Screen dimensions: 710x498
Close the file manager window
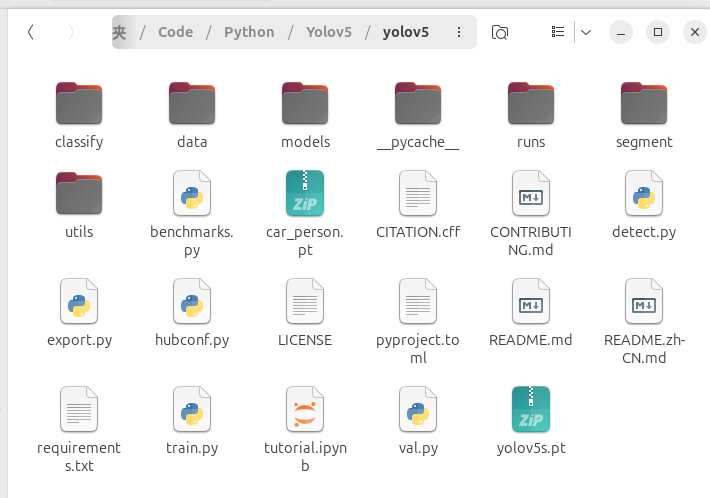pos(695,32)
